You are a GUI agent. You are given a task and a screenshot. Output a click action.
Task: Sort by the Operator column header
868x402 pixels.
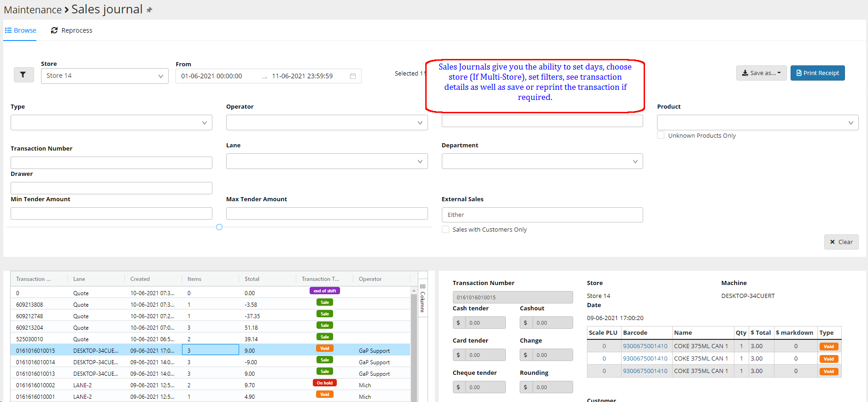pos(370,279)
